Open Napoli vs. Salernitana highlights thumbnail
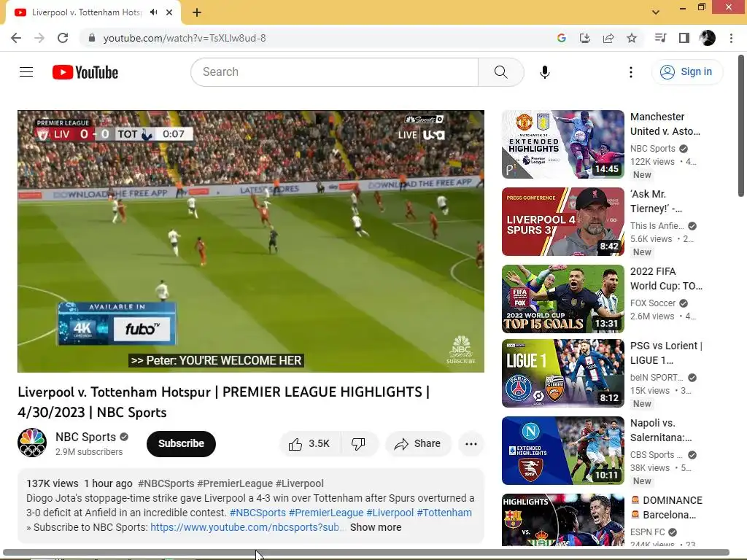This screenshot has width=747, height=560. coord(562,451)
